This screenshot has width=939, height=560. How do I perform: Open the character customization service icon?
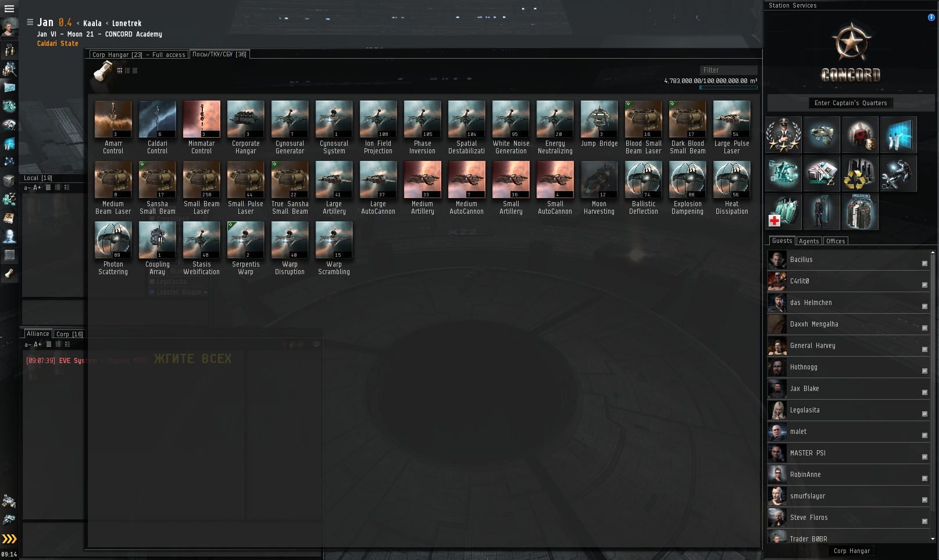[x=822, y=211]
